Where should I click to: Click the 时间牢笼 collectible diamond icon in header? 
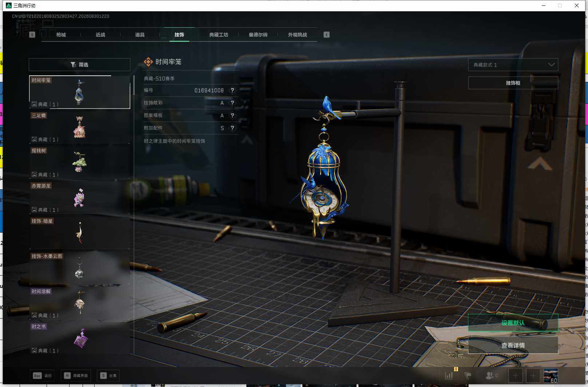[x=148, y=62]
